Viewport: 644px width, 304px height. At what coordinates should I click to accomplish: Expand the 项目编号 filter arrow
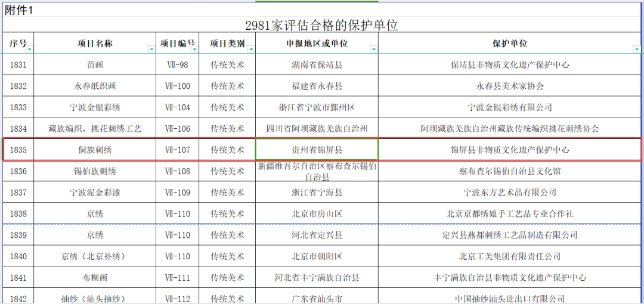click(x=194, y=49)
